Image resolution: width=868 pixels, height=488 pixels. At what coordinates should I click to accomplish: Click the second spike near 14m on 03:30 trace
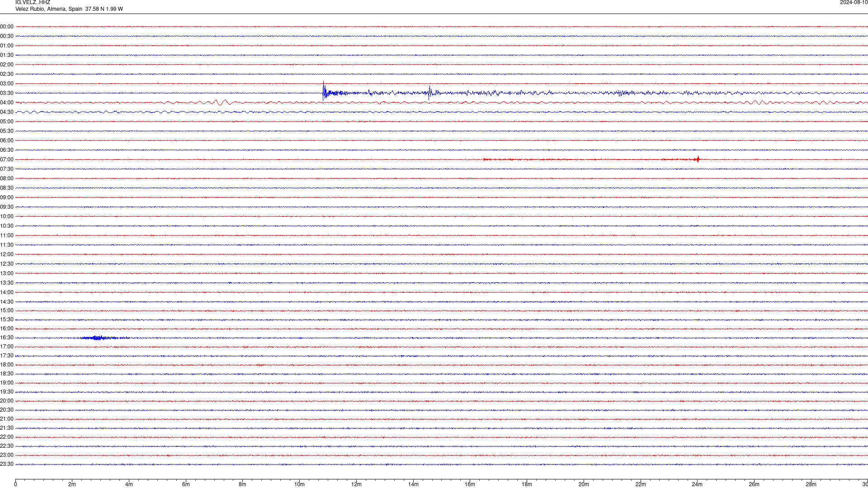pos(429,93)
